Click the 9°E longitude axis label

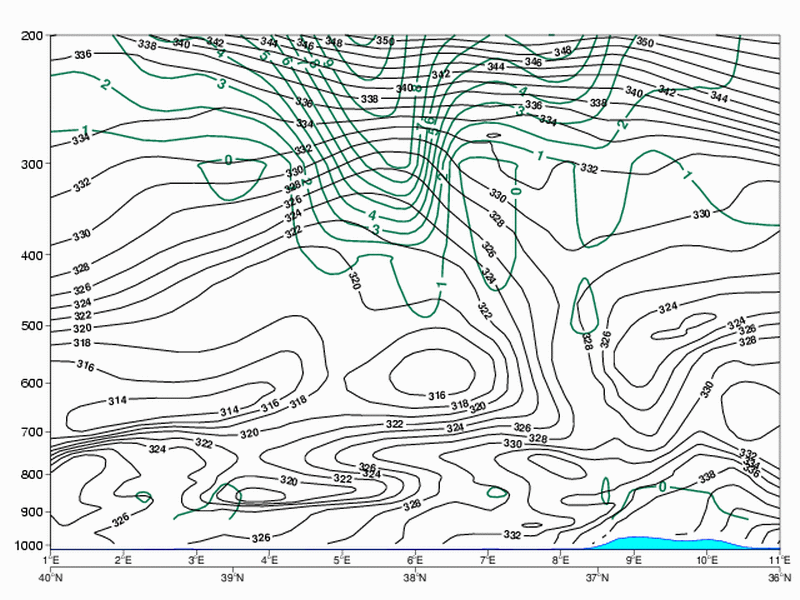pos(634,562)
